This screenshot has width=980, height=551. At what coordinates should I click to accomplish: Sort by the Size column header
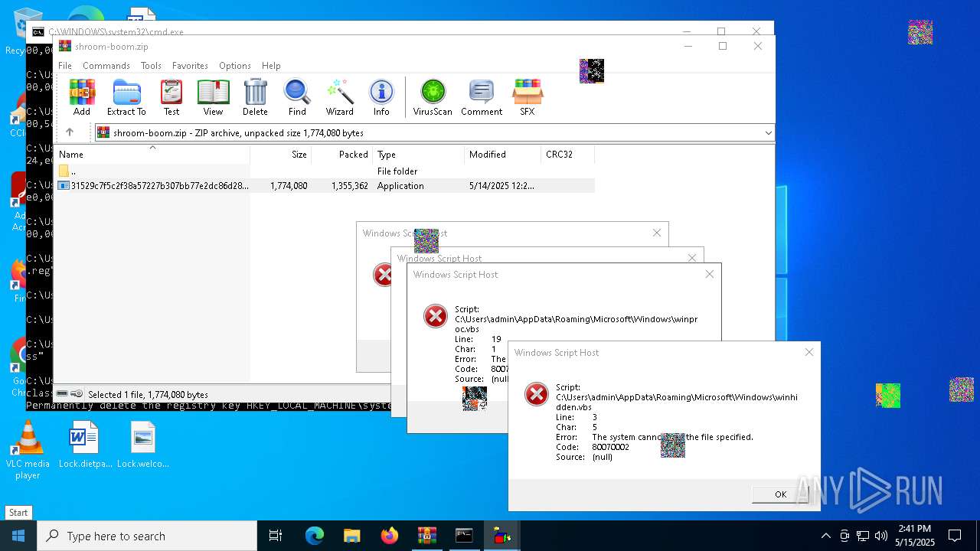[280, 154]
